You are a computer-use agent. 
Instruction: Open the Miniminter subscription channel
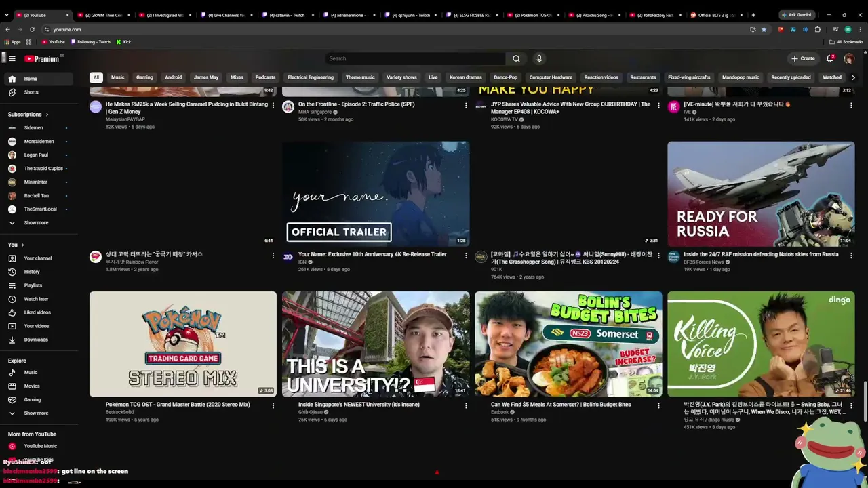[38, 182]
